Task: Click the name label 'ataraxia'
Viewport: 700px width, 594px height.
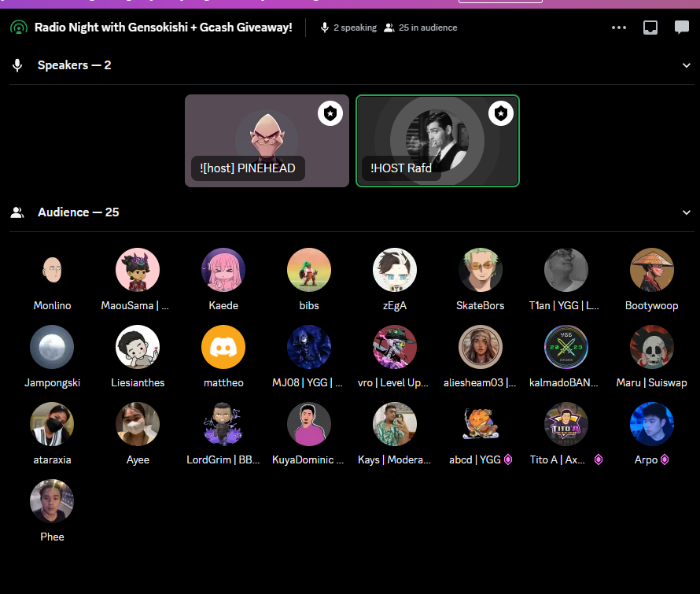Action: 52,459
